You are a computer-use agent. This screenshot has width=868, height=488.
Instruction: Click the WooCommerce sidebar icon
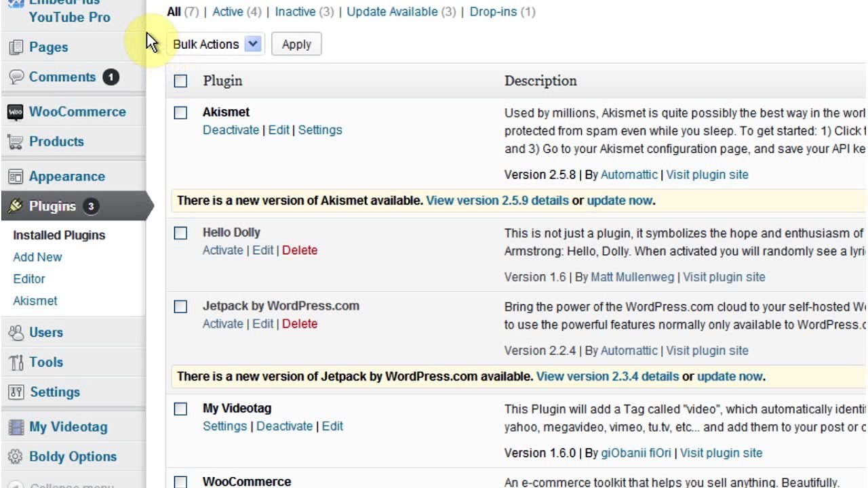click(16, 112)
